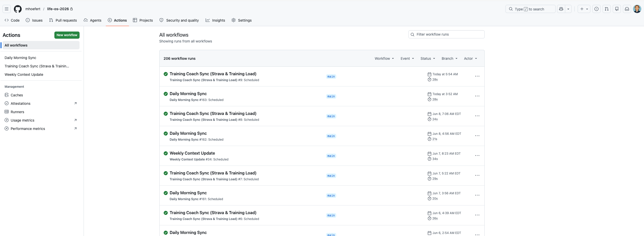Image resolution: width=644 pixels, height=236 pixels.
Task: Click the header search box
Action: click(530, 9)
